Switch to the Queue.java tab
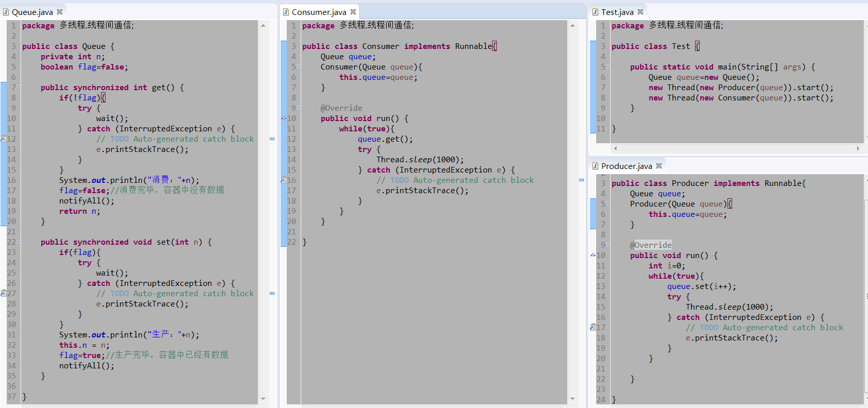This screenshot has height=408, width=868. coord(32,12)
